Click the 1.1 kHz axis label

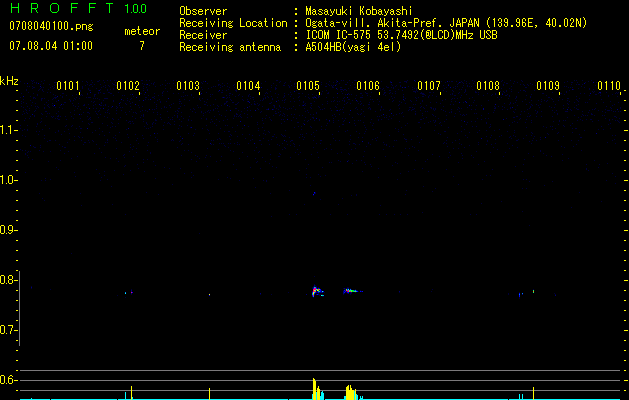pyautogui.click(x=8, y=130)
